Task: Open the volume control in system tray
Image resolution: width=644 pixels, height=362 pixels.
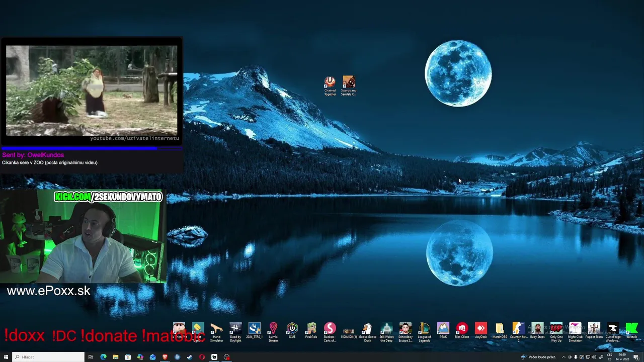Action: click(594, 357)
